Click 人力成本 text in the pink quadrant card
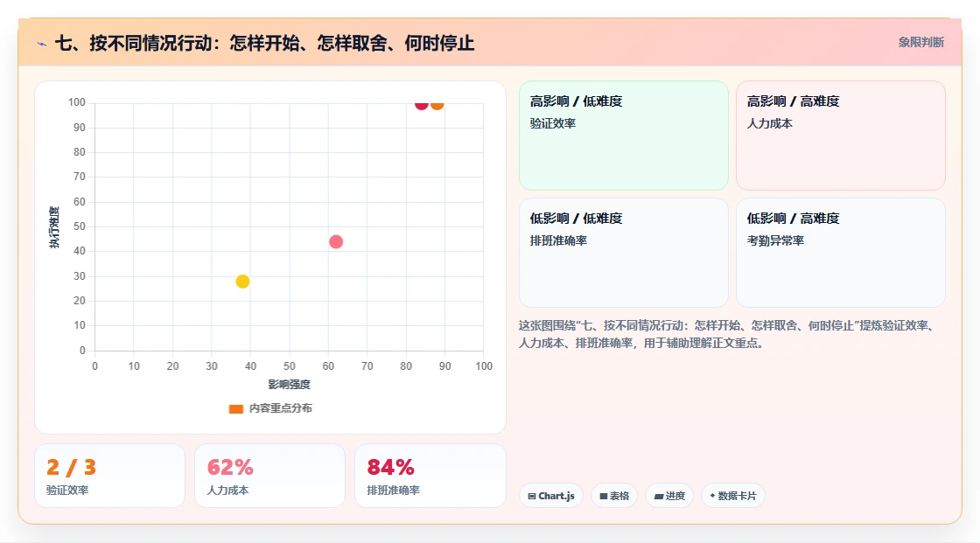 point(770,123)
